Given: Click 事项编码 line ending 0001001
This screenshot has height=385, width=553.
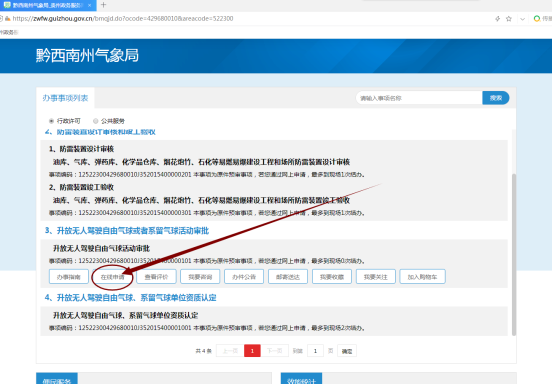Looking at the screenshot, I should point(207,328).
